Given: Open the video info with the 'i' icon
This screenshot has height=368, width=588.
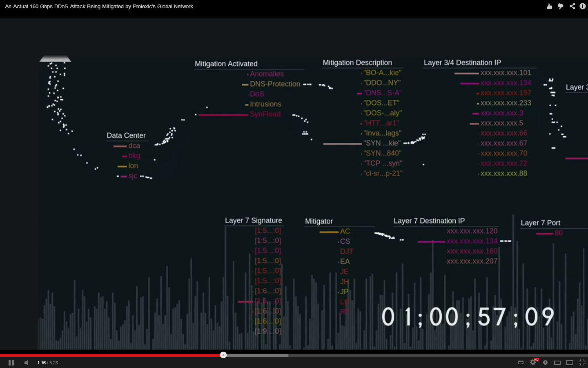Looking at the screenshot, I should [x=583, y=6].
